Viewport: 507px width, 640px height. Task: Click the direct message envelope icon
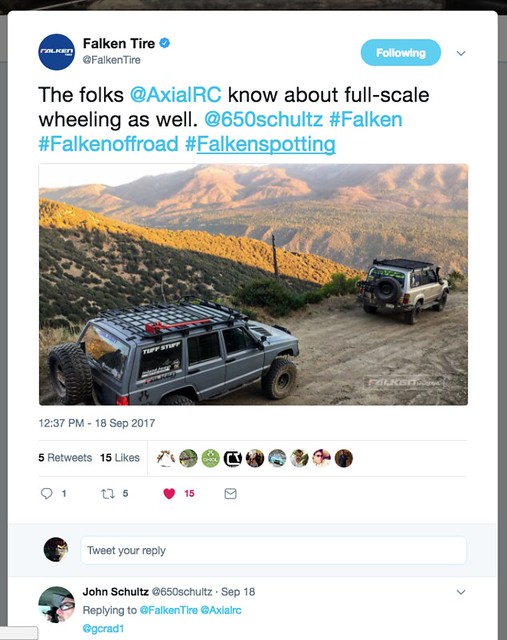[230, 493]
